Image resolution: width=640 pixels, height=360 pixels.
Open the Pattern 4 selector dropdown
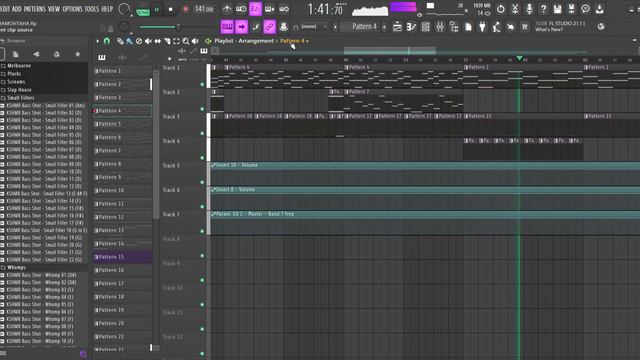pos(363,27)
